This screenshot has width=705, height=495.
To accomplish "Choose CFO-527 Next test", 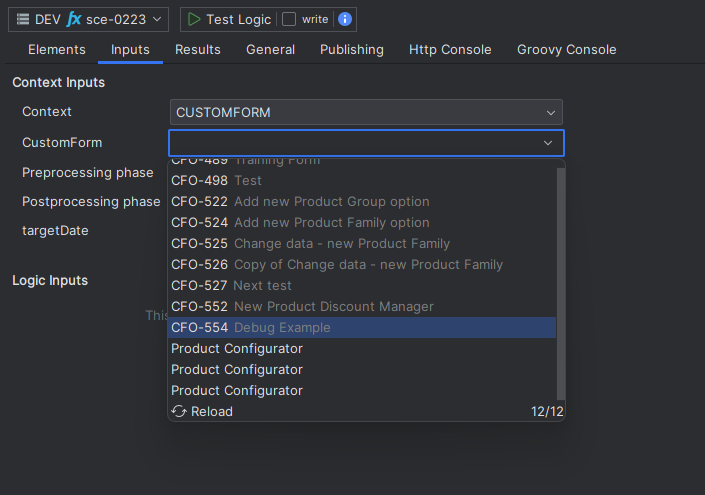I will point(362,285).
